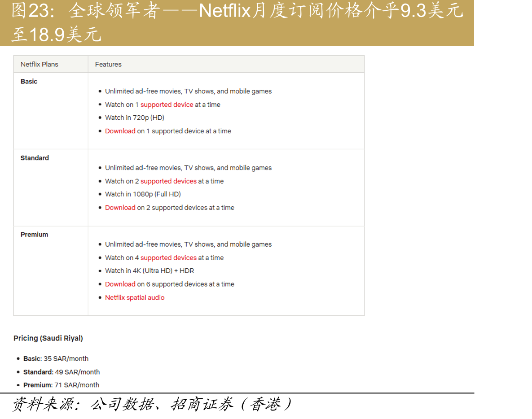Viewport: 532px width, 419px height.
Task: Select 'Basic: 35 SAR/month' price line
Action: pyautogui.click(x=56, y=358)
